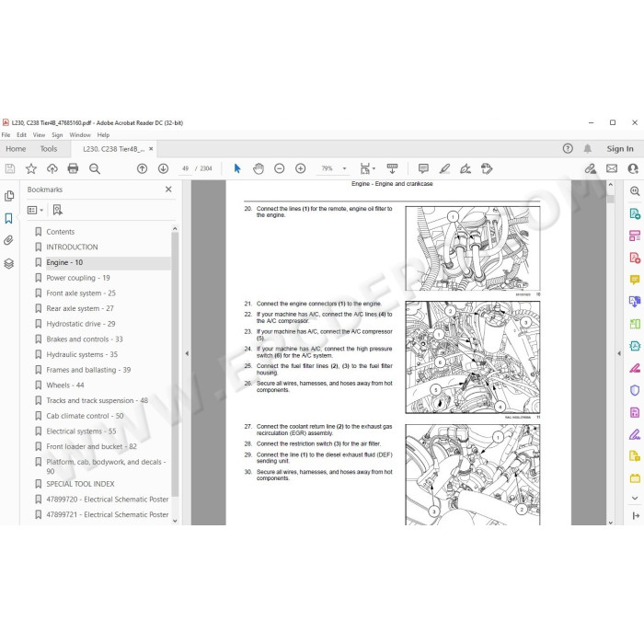Open the attachments paperclip panel
This screenshot has width=644, height=644.
(x=9, y=240)
